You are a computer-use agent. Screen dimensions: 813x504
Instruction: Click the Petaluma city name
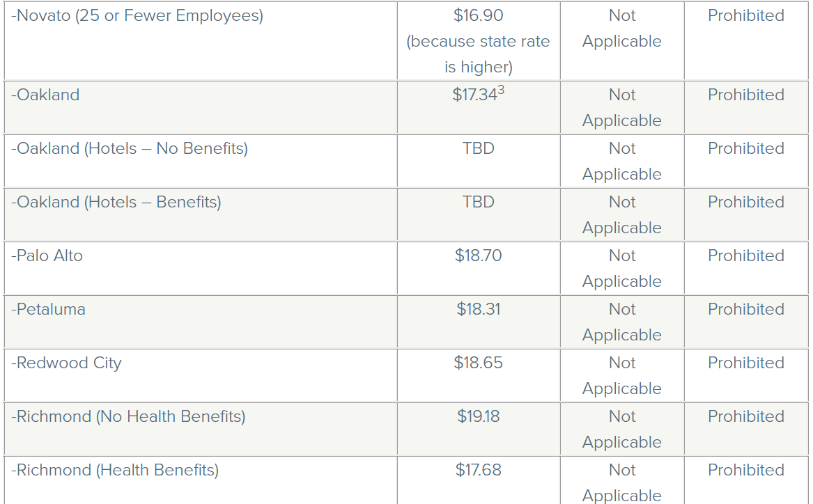[x=49, y=310]
